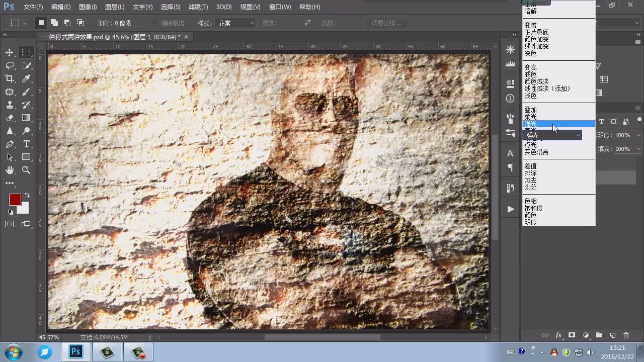The width and height of the screenshot is (644, 362).
Task: Open the 视图(V) menu
Action: [x=250, y=7]
